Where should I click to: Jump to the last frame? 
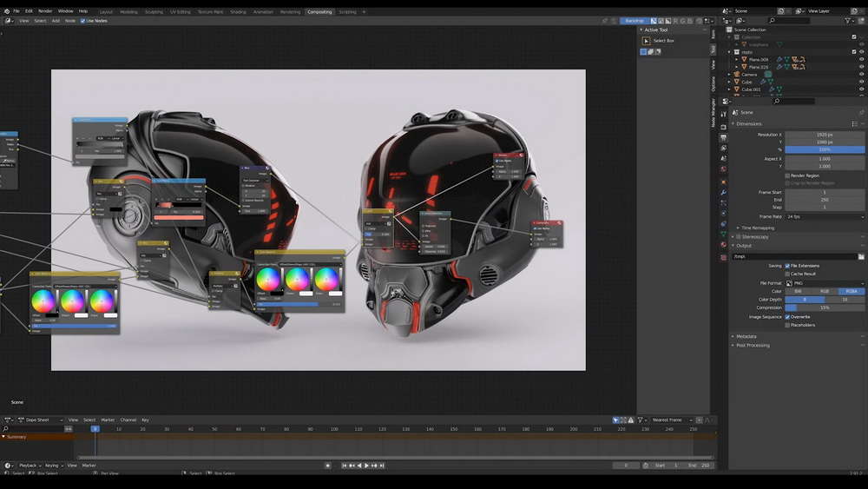381,466
